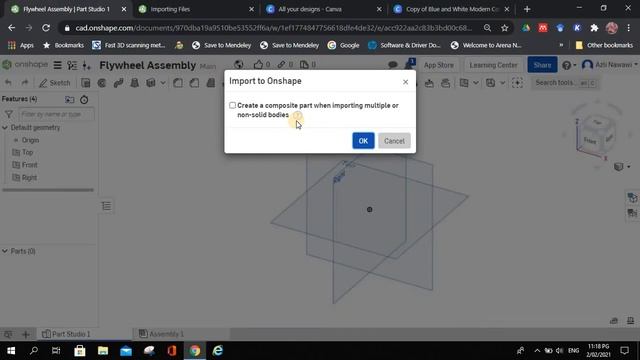This screenshot has width=640, height=360.
Task: Select the Fillet tool
Action: pyautogui.click(x=178, y=83)
